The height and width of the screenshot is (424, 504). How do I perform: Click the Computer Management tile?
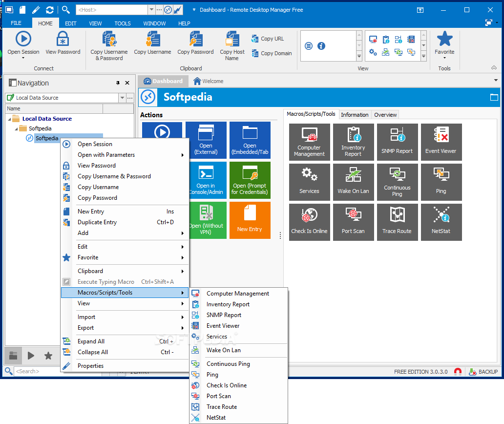tap(309, 142)
